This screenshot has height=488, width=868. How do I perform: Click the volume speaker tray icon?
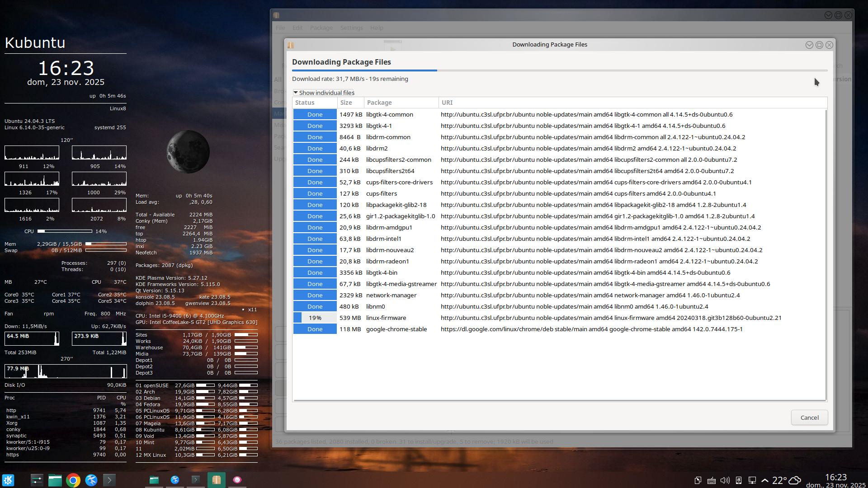(725, 480)
